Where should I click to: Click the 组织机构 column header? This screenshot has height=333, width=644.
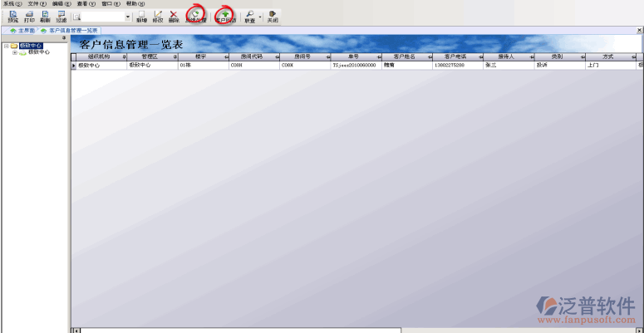[101, 56]
